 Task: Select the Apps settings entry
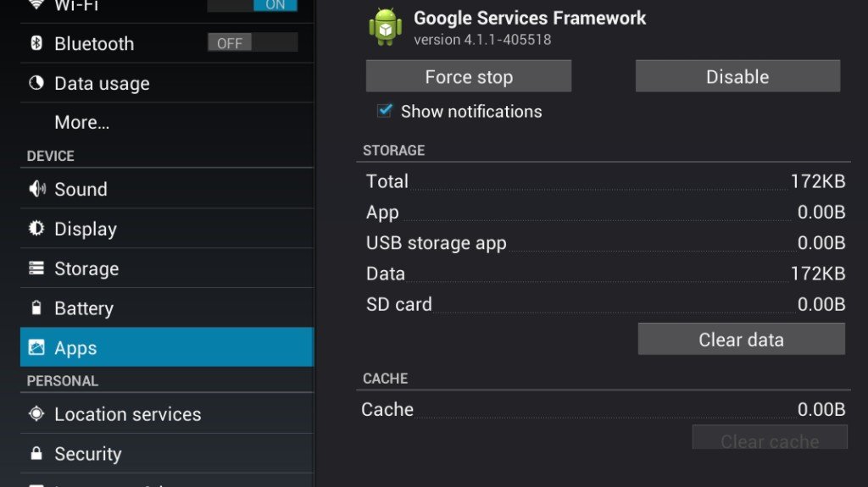point(167,347)
